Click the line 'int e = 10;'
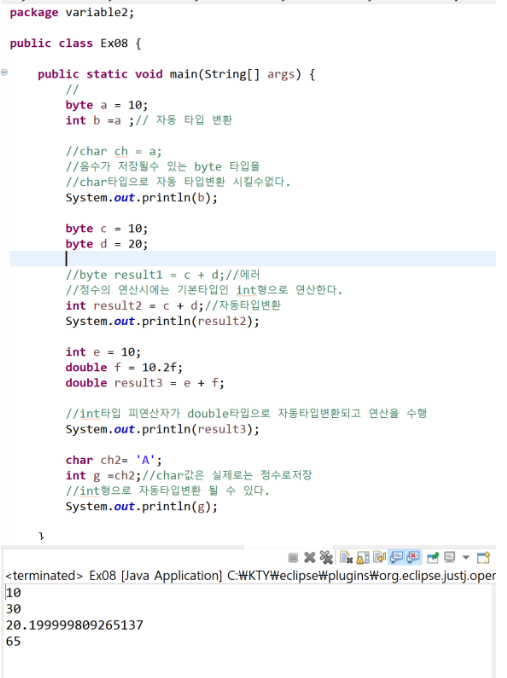 pyautogui.click(x=103, y=352)
